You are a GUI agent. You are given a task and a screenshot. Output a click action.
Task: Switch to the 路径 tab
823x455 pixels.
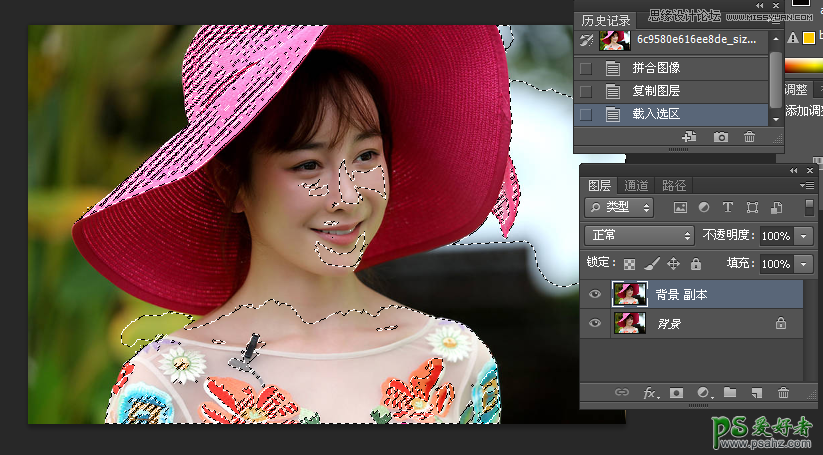coord(674,185)
